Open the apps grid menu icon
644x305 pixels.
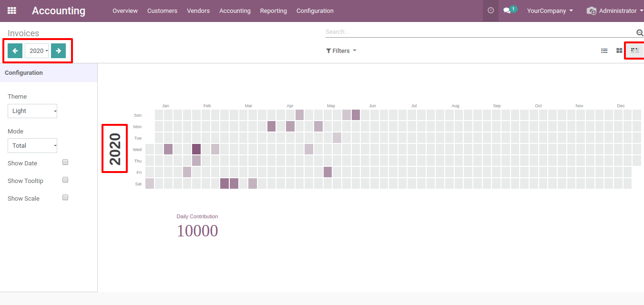click(x=12, y=10)
